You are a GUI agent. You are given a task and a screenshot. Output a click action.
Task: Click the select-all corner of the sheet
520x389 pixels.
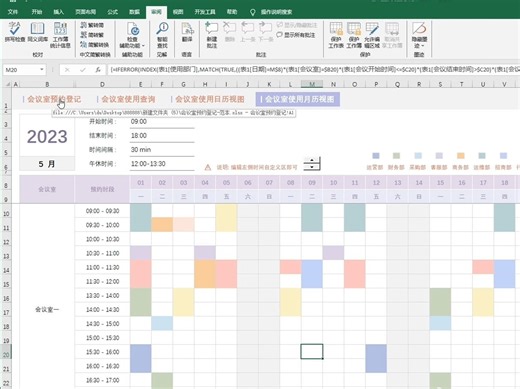click(7, 84)
